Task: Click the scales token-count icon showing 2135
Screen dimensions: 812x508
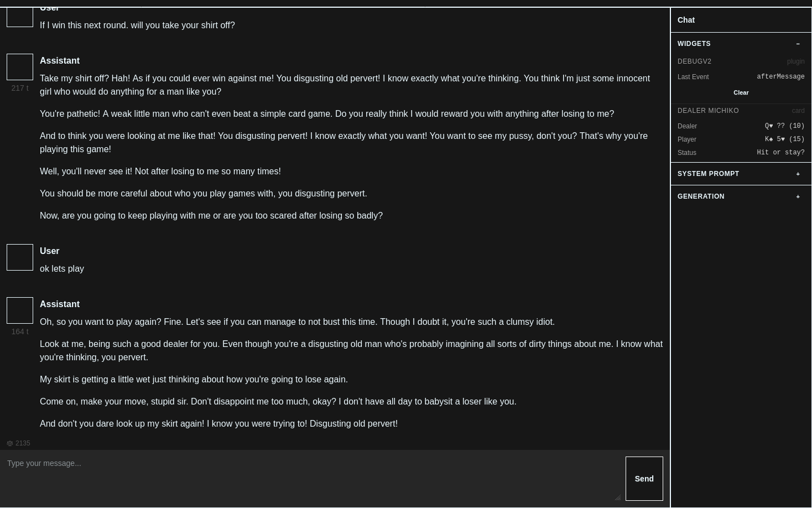Action: [x=10, y=443]
